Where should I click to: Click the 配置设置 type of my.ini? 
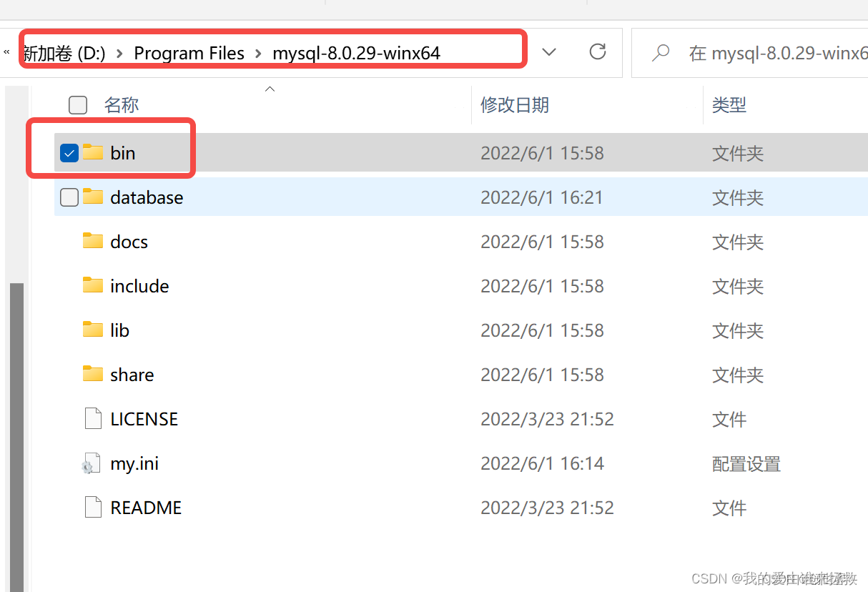point(746,463)
